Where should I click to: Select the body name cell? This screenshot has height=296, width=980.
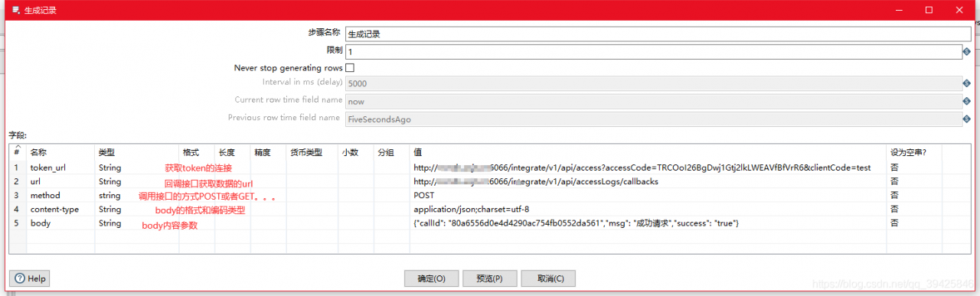pos(60,223)
